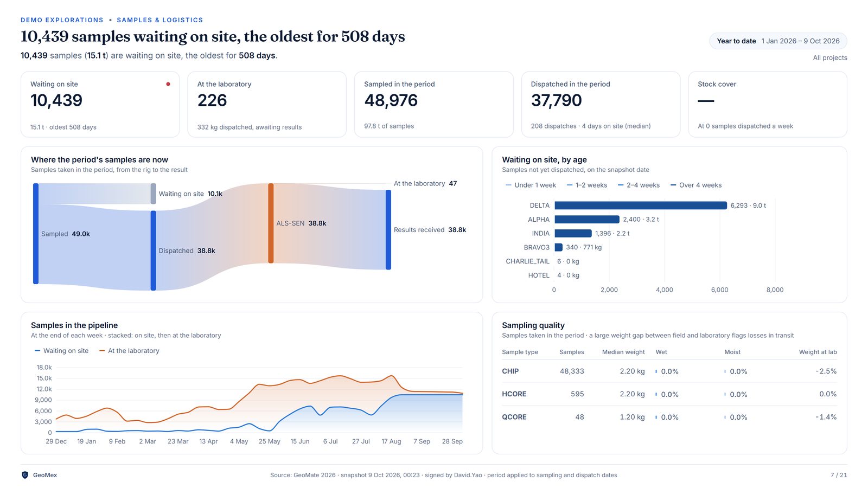Select the CHIP sample type row
The image size is (868, 488).
pos(669,371)
